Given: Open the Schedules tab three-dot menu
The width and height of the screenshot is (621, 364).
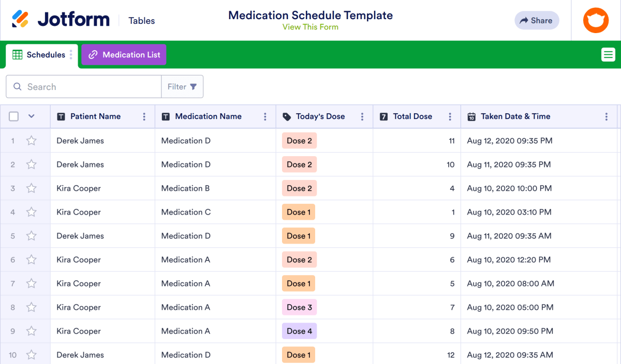Looking at the screenshot, I should [x=71, y=54].
